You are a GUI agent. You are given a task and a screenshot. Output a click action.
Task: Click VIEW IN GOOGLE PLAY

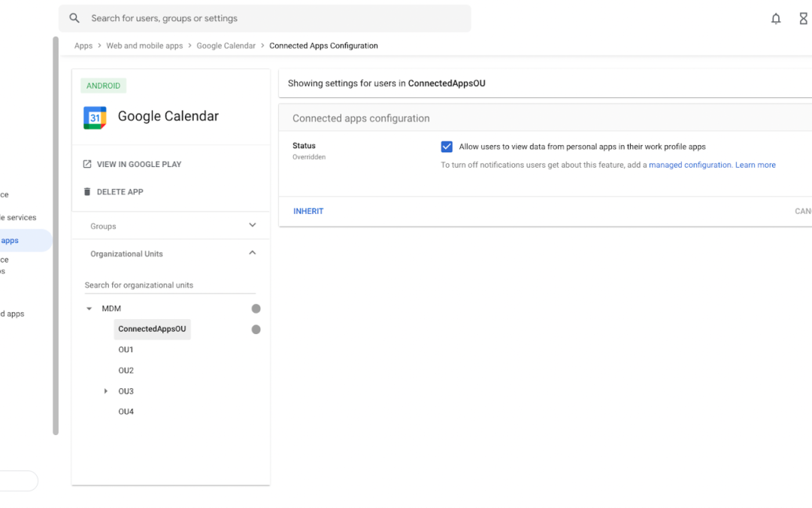point(139,164)
